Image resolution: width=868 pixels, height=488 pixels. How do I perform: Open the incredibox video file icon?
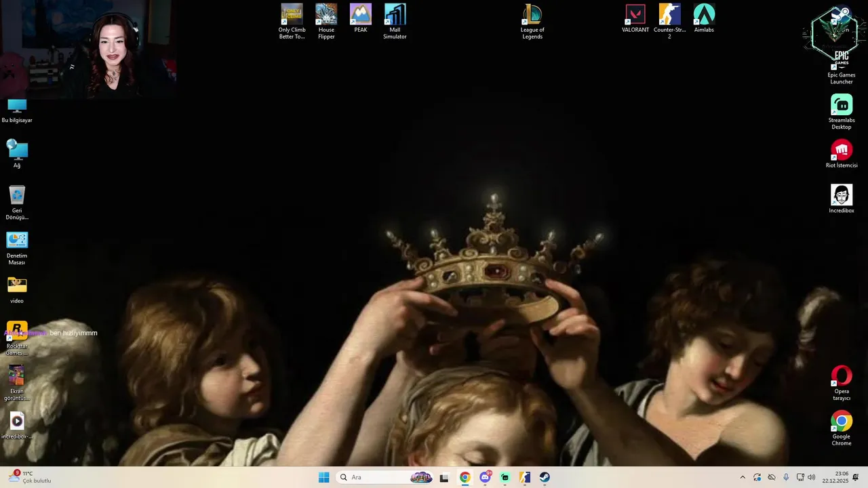click(x=17, y=425)
